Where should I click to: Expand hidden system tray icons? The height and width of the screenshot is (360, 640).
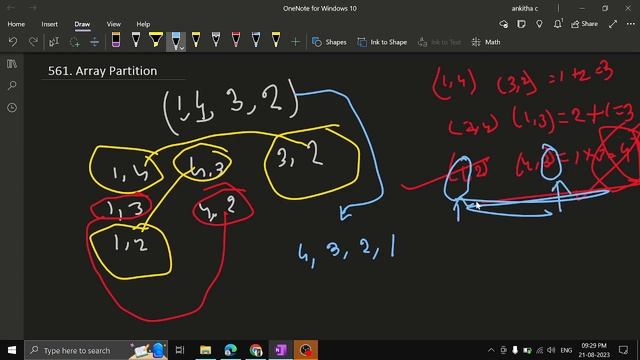pyautogui.click(x=491, y=350)
